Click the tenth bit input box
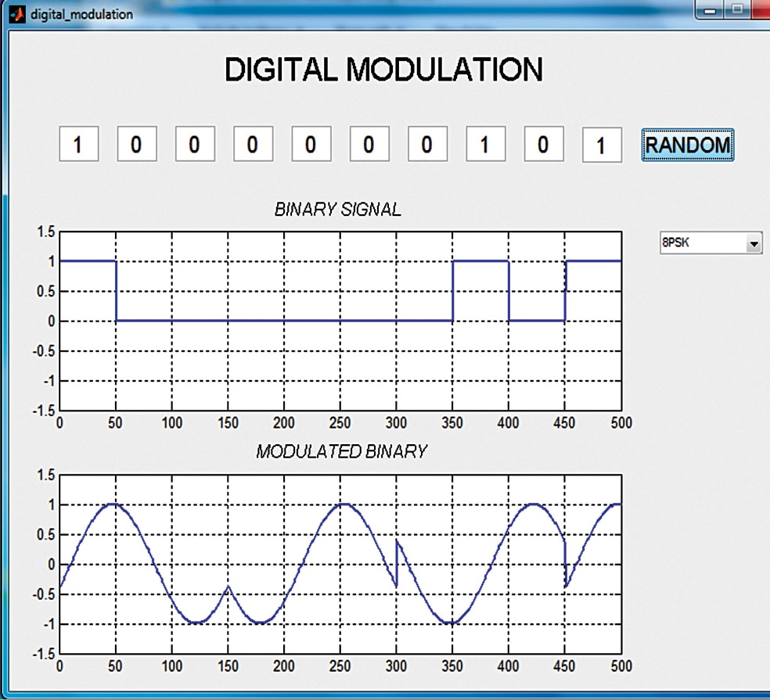 click(x=602, y=145)
